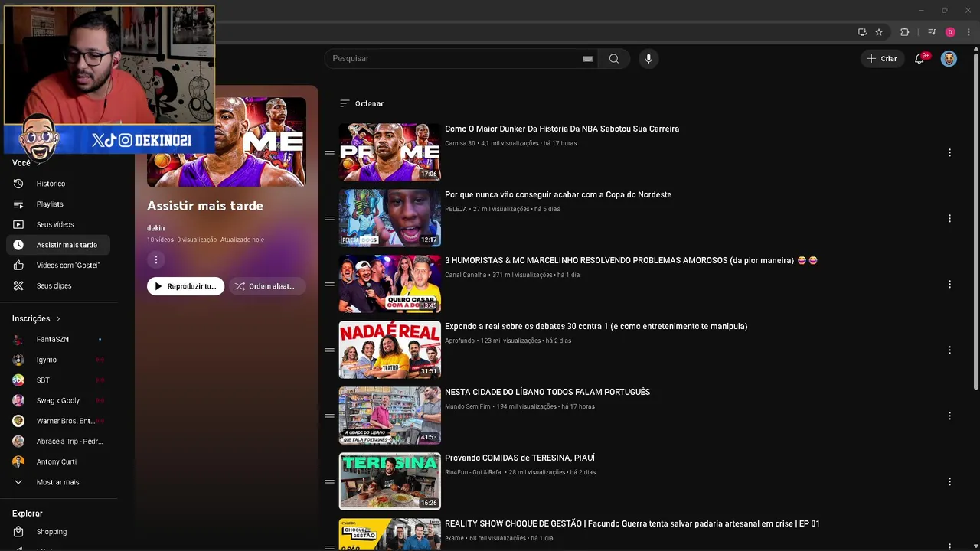This screenshot has width=980, height=551.
Task: Open PELEJA channel name
Action: 456,209
